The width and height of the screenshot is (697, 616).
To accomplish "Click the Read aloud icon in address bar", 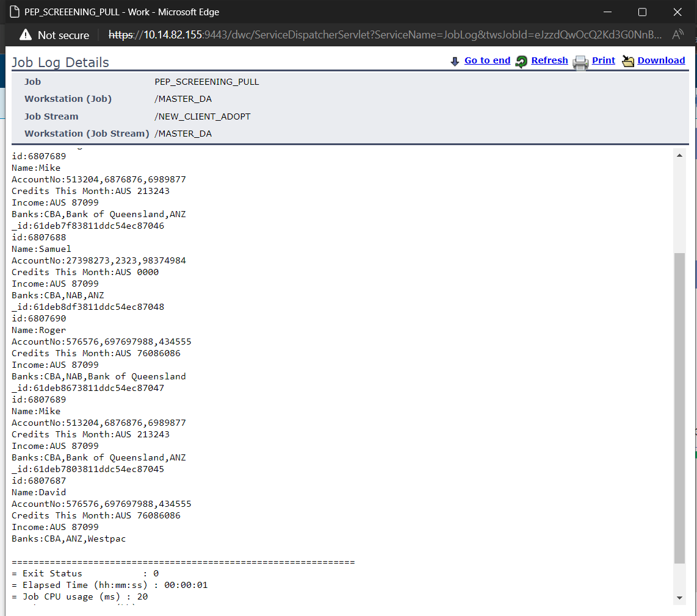I will click(x=677, y=35).
